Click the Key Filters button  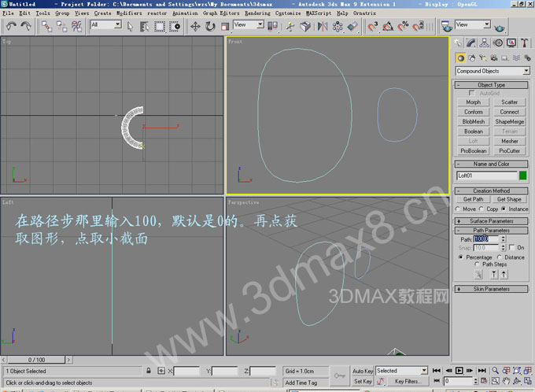pyautogui.click(x=408, y=381)
